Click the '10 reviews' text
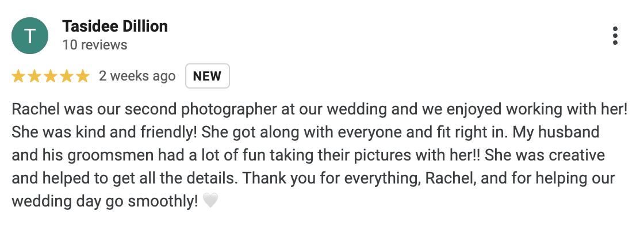Screen dimensions: 644x237 tap(95, 45)
